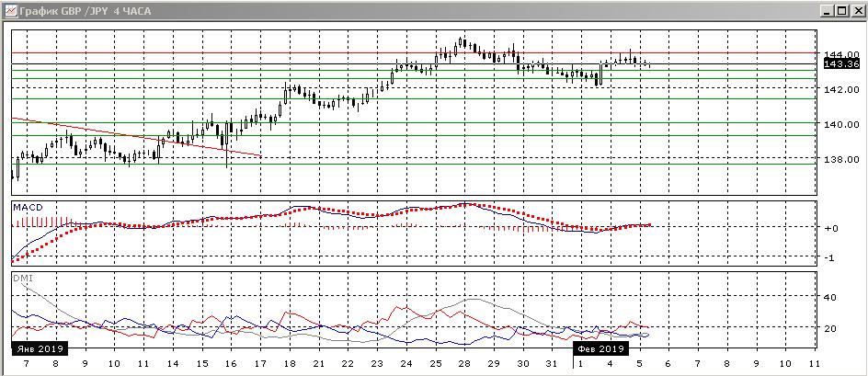This screenshot has height=376, width=868.
Task: Click the chart icon in title bar
Action: coord(9,10)
